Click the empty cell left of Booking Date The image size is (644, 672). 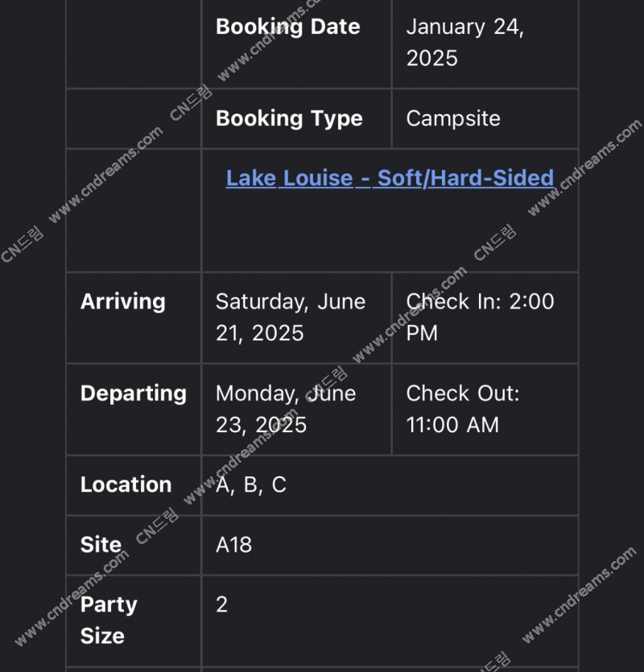click(x=134, y=43)
